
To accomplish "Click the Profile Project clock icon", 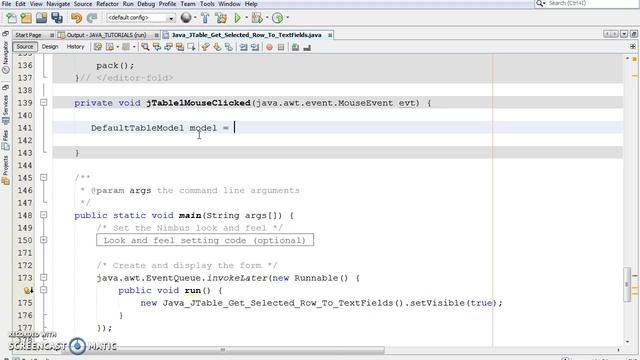I will point(278,18).
